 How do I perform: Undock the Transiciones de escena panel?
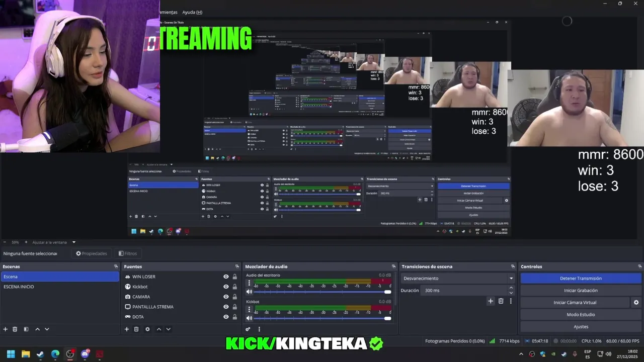(513, 266)
